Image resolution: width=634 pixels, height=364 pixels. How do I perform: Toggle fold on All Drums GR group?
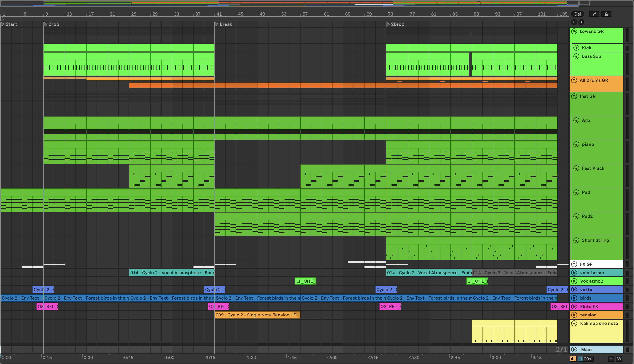click(574, 80)
